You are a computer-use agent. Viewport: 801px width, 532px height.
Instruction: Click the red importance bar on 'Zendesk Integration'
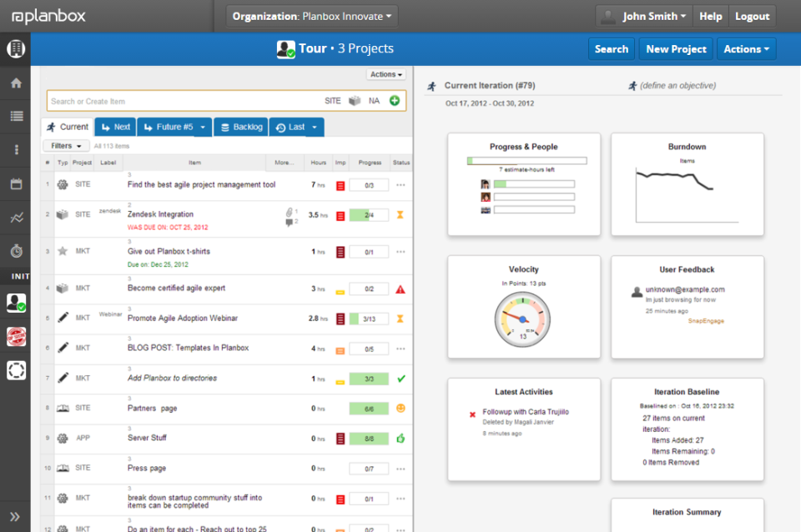click(341, 215)
